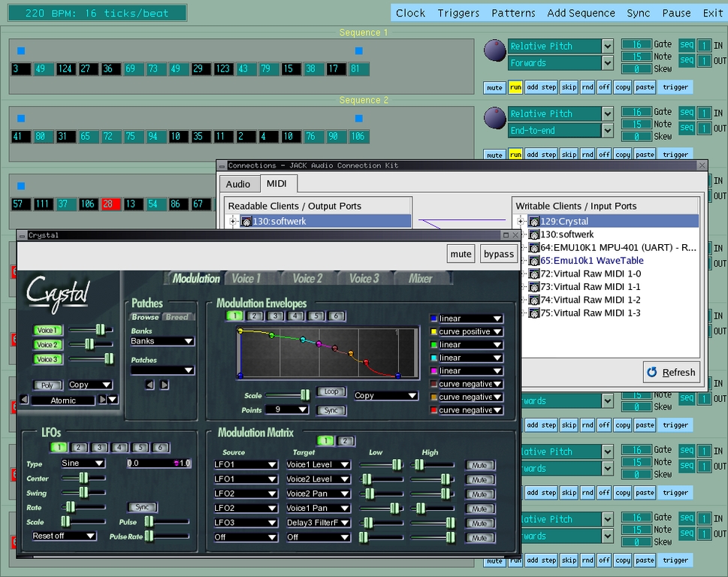
Task: Click the LFO Rate slider
Action: click(x=71, y=507)
